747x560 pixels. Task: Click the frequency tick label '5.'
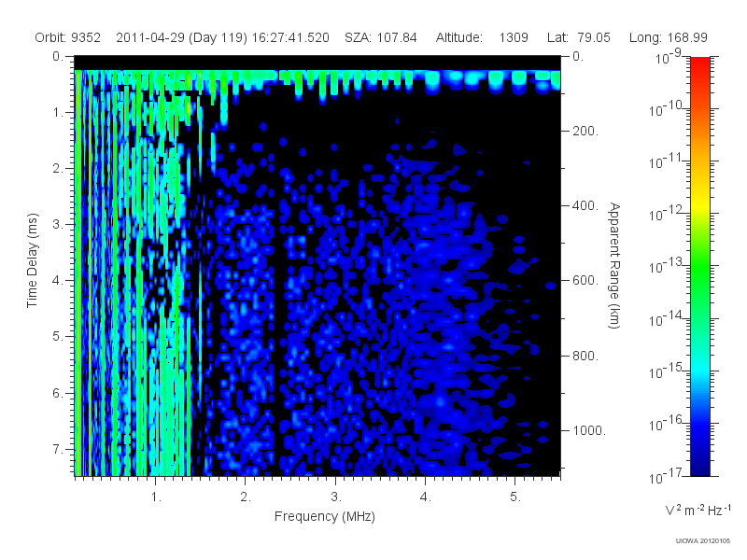tap(515, 497)
